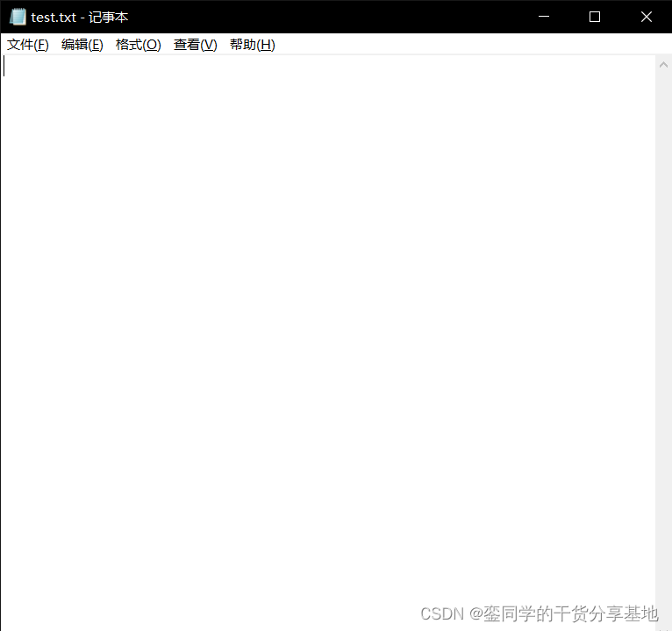
Task: Open the 帮助(H) menu
Action: 252,45
